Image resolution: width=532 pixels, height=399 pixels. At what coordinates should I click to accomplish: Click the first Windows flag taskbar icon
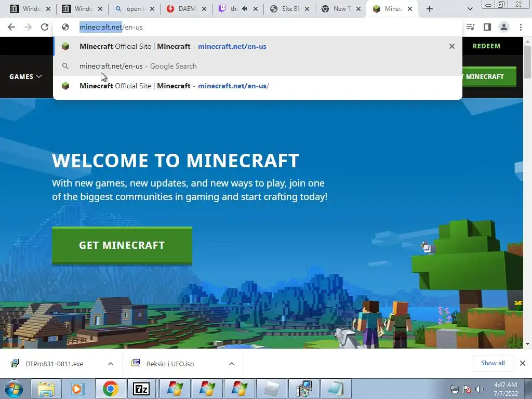(175, 389)
